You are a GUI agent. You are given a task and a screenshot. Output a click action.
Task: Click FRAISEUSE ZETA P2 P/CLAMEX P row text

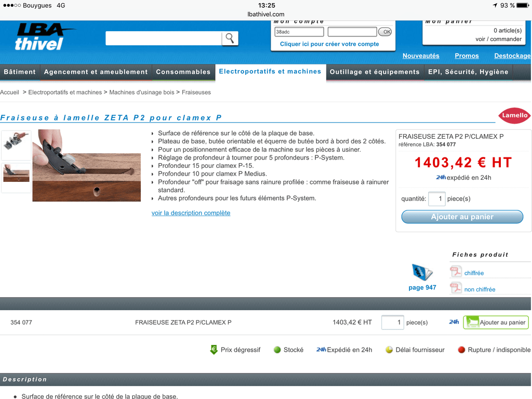183,322
